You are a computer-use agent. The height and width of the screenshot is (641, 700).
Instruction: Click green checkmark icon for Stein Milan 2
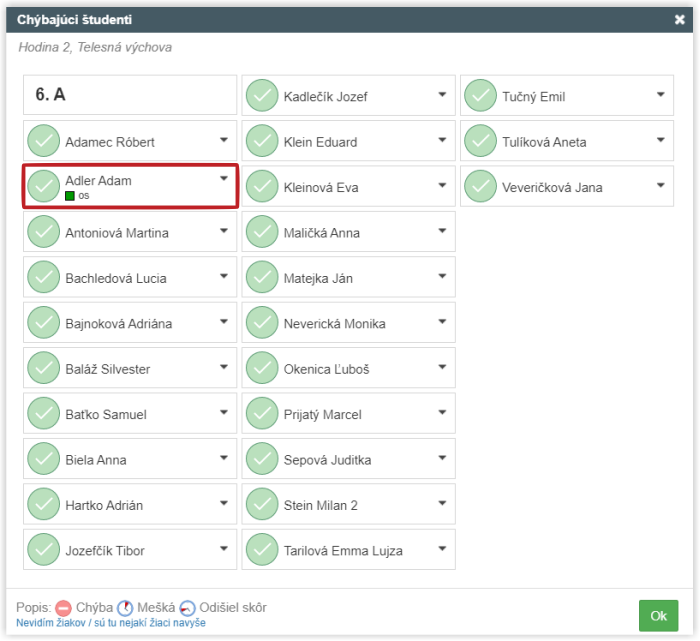(262, 504)
